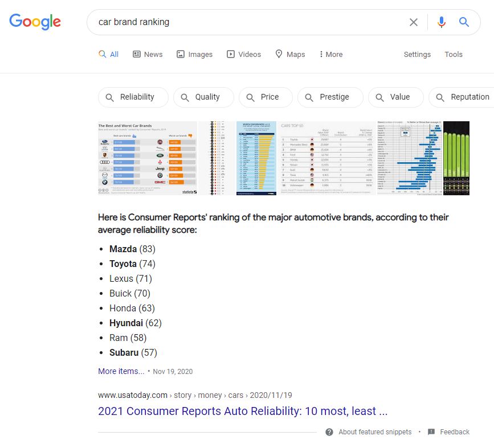
Task: Open the 2021 Consumer Reports Auto Reliability result
Action: point(243,411)
